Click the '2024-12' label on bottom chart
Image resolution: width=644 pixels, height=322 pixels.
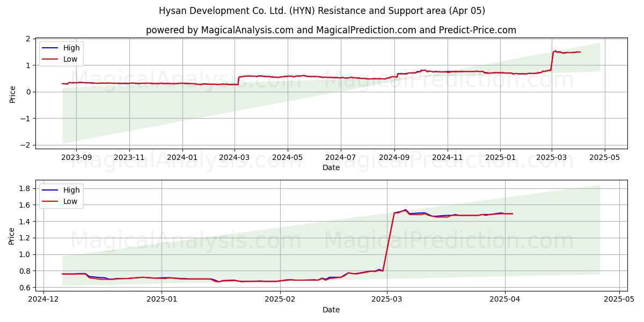tap(44, 300)
